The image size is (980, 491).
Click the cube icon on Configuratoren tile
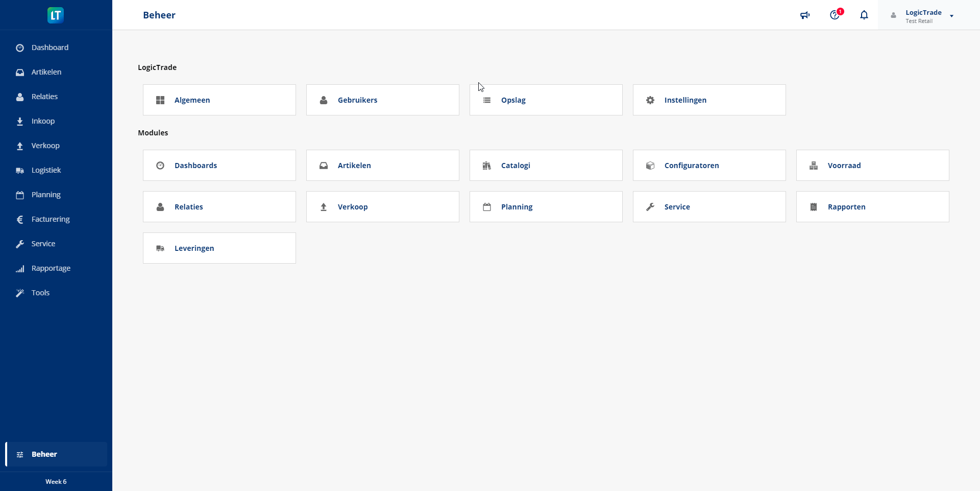[650, 166]
